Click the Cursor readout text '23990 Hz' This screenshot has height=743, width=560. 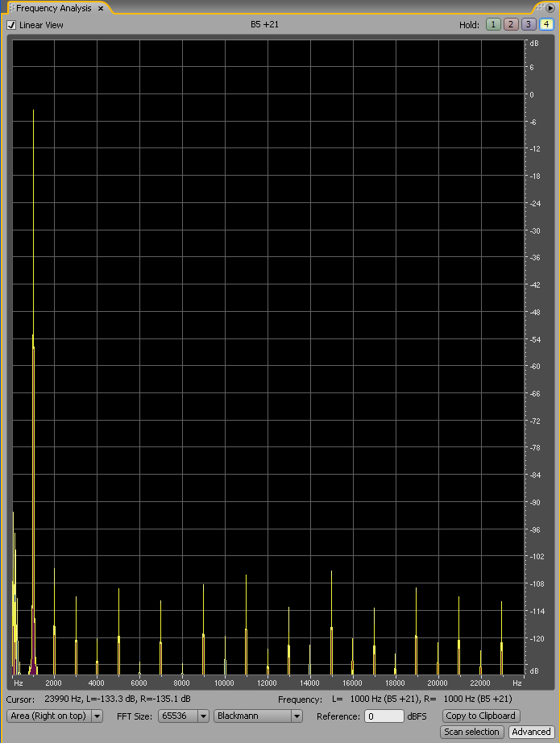point(63,699)
